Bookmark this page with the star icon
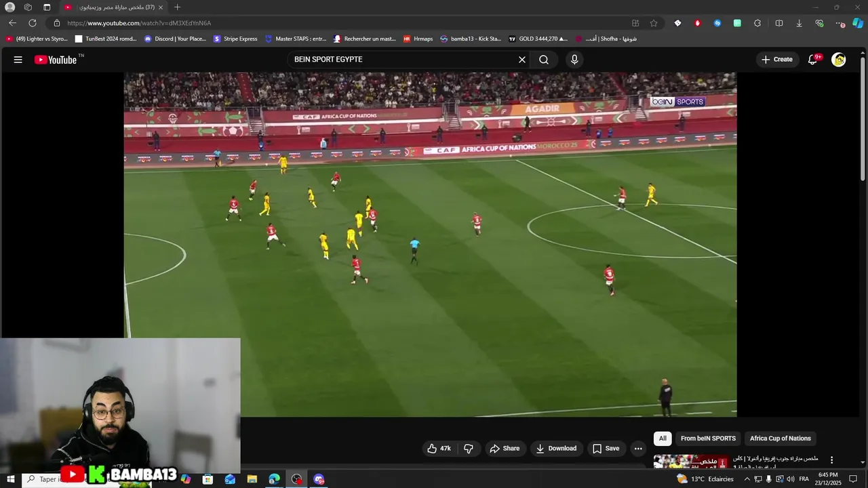The height and width of the screenshot is (488, 868). click(x=654, y=23)
